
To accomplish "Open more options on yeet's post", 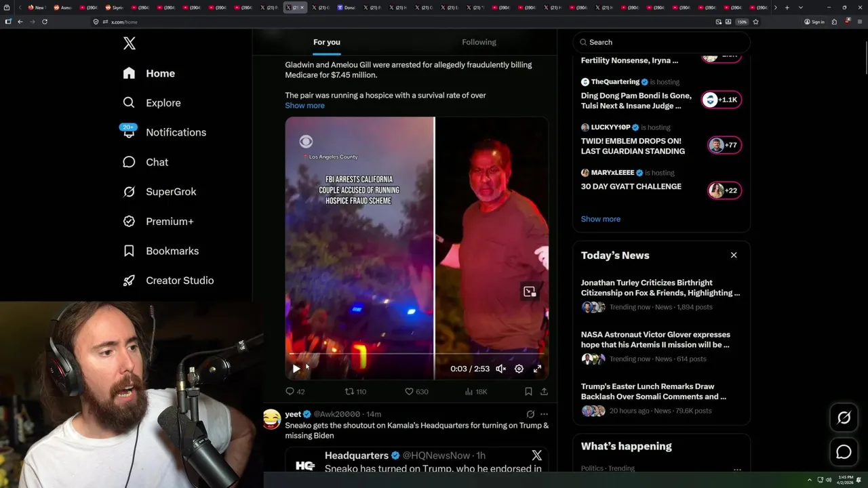I will [544, 414].
